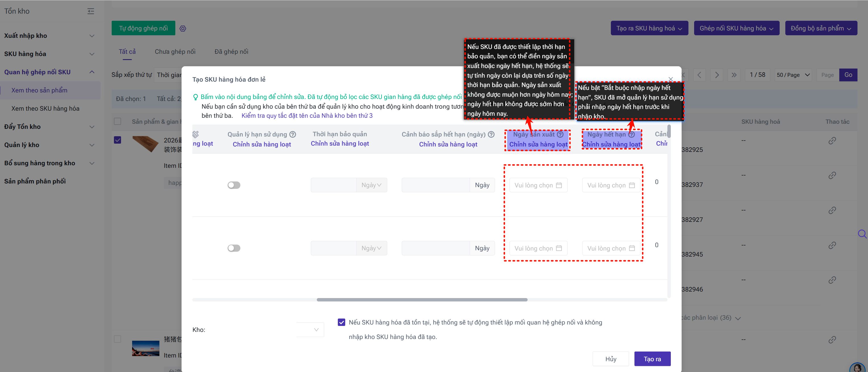
Task: Uncheck the auto-link existing SKU checkbox
Action: [341, 322]
